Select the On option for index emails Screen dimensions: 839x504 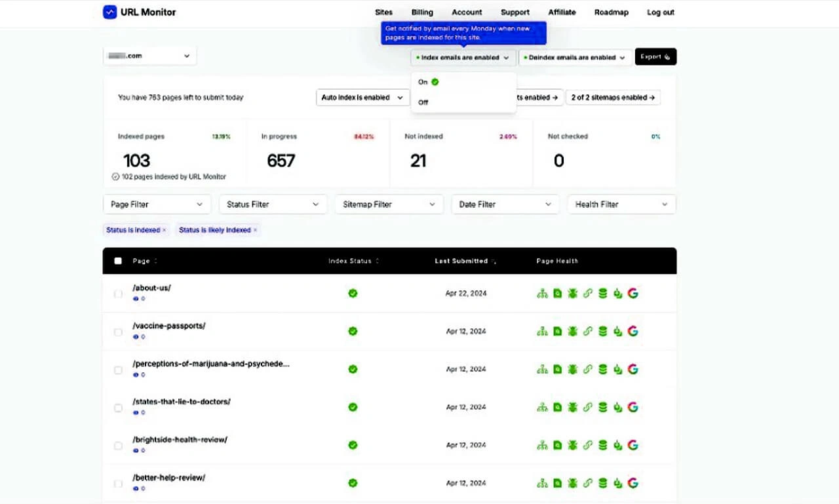click(x=463, y=83)
